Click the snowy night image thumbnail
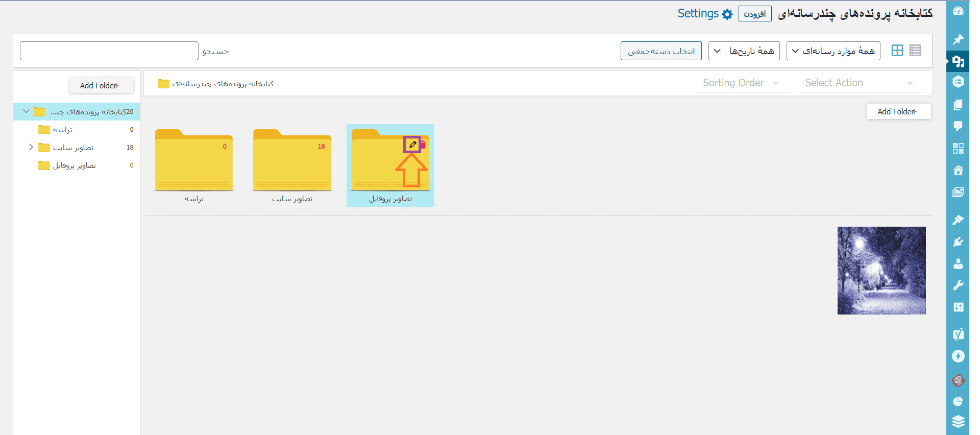Image resolution: width=980 pixels, height=435 pixels. [881, 271]
